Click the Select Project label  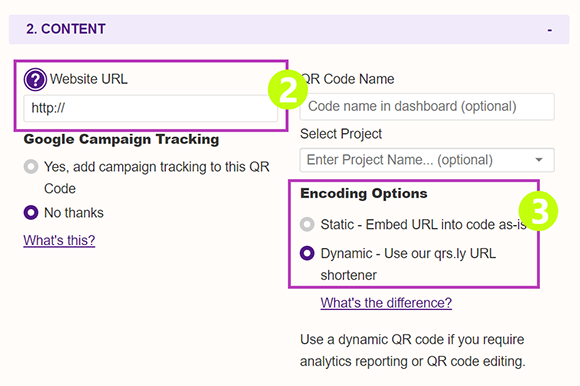[341, 134]
